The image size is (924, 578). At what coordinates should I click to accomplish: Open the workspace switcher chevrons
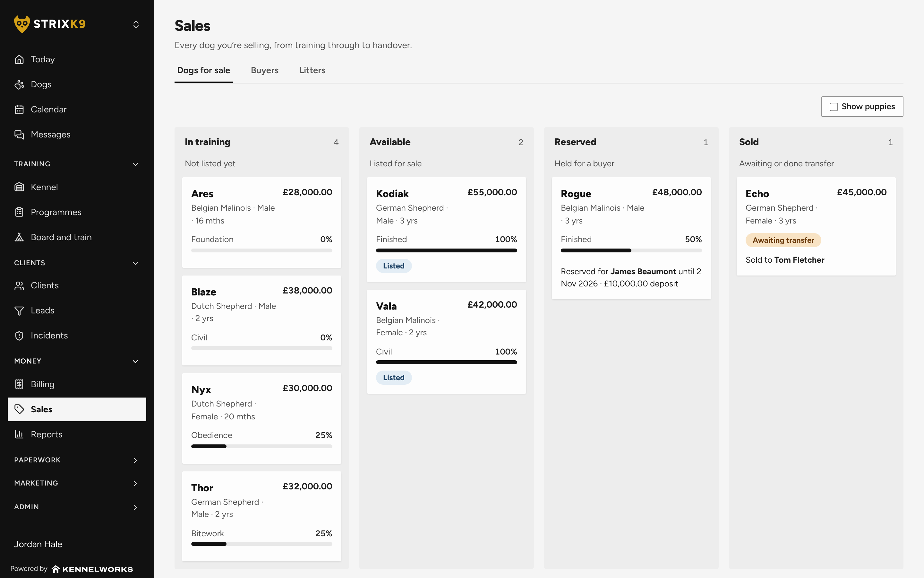coord(135,24)
